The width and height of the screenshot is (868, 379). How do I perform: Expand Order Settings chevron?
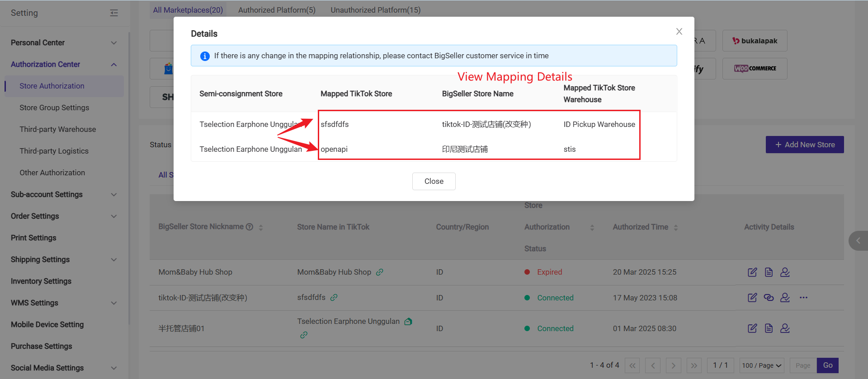pyautogui.click(x=114, y=216)
